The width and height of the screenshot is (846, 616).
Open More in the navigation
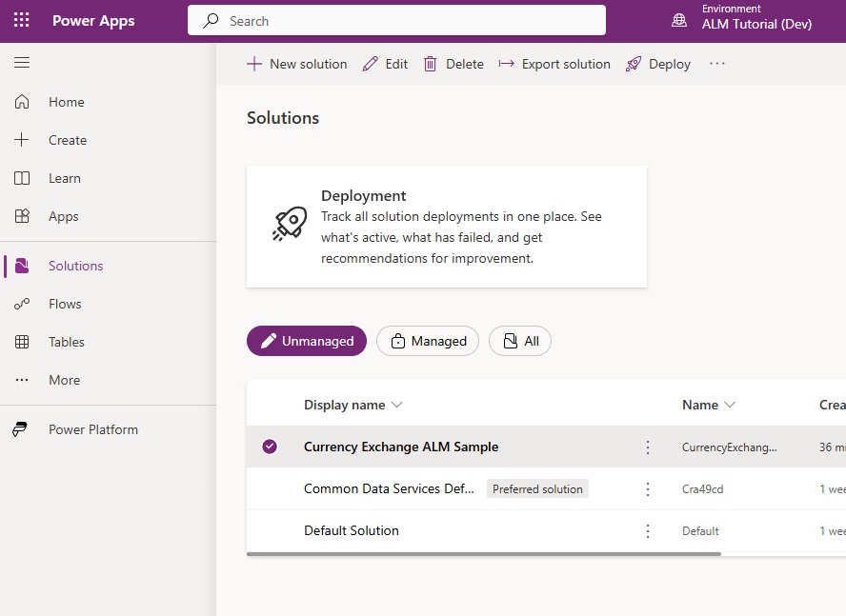[x=64, y=380]
